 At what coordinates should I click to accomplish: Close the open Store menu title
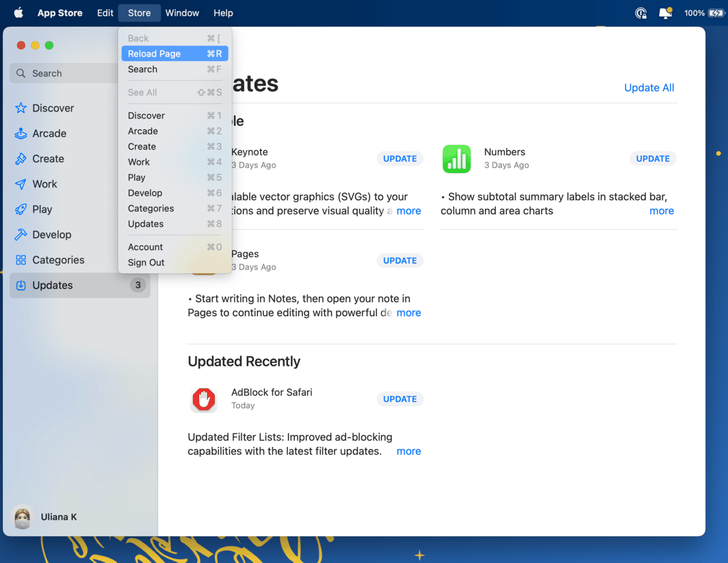point(139,13)
